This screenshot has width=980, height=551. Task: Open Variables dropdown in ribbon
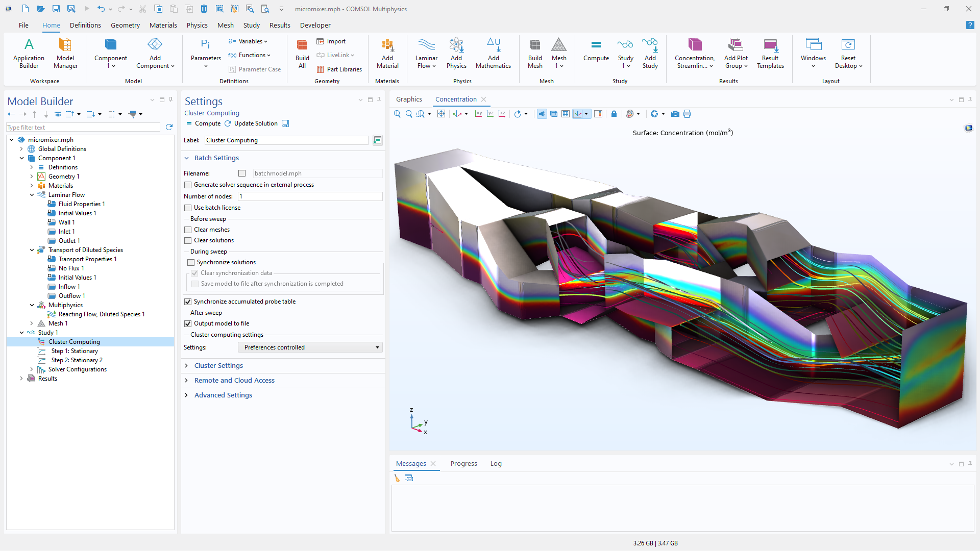248,41
